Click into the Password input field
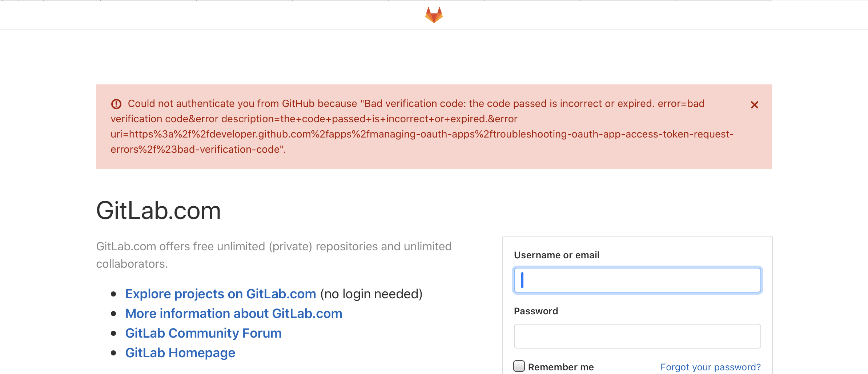 pyautogui.click(x=637, y=336)
